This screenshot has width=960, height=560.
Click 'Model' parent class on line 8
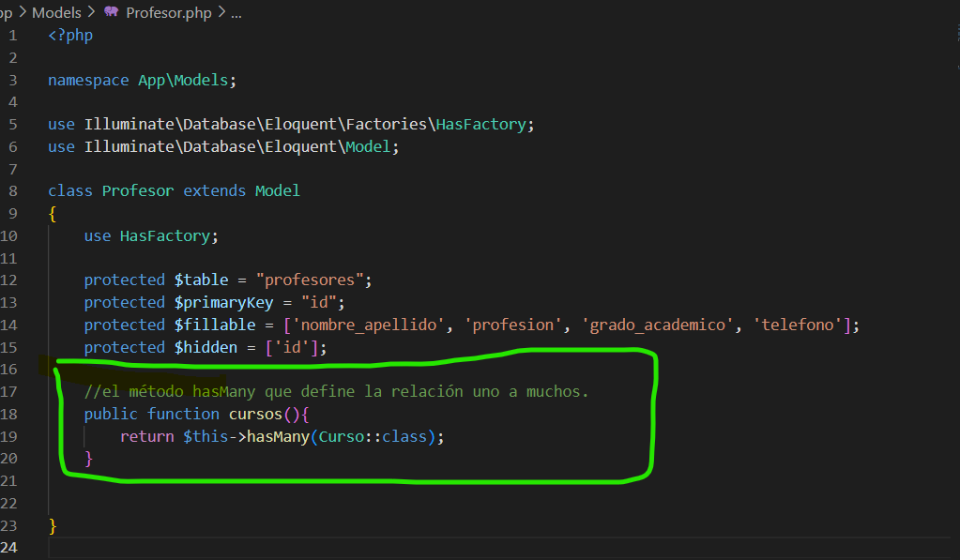click(x=278, y=191)
